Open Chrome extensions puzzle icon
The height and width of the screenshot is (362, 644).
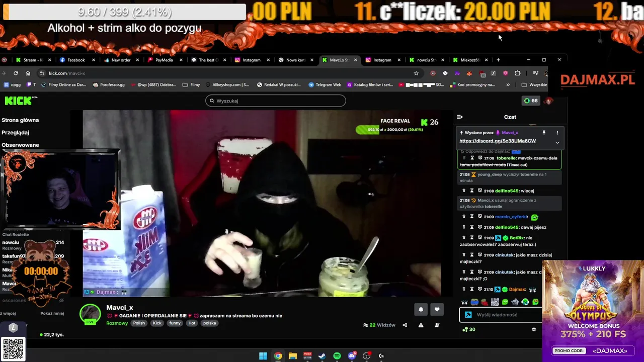click(x=518, y=73)
